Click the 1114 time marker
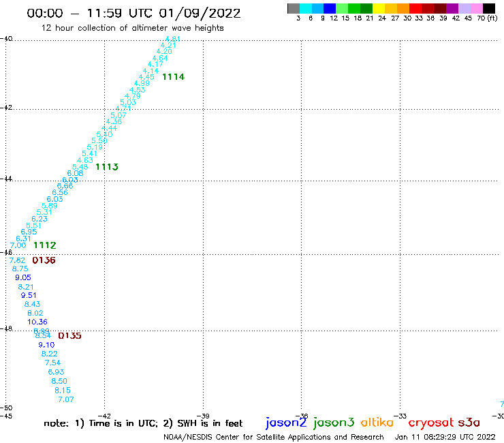This screenshot has width=504, height=443. [174, 77]
